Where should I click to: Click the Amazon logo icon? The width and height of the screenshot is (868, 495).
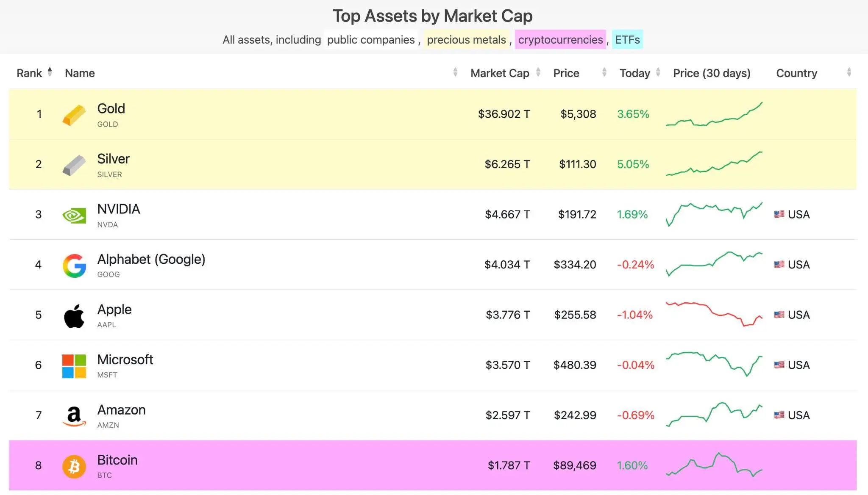click(x=74, y=416)
